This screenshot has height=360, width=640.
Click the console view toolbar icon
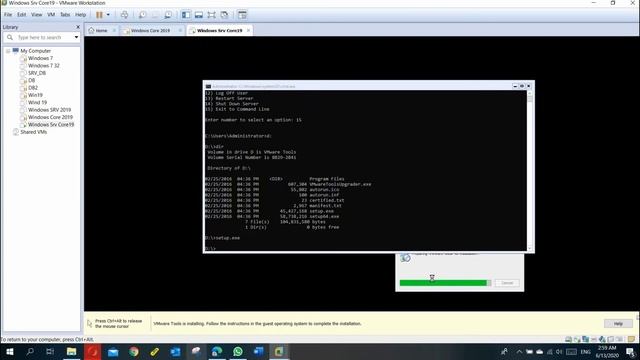242,15
